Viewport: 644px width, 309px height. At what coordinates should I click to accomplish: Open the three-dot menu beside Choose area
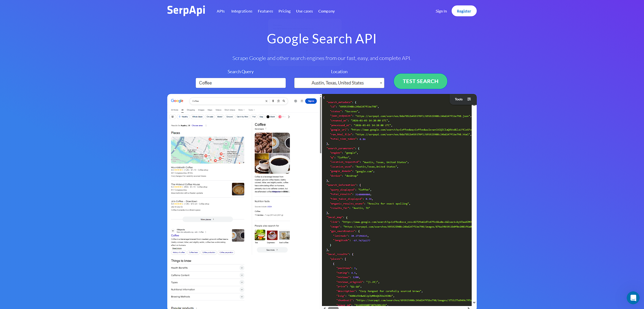point(206,125)
